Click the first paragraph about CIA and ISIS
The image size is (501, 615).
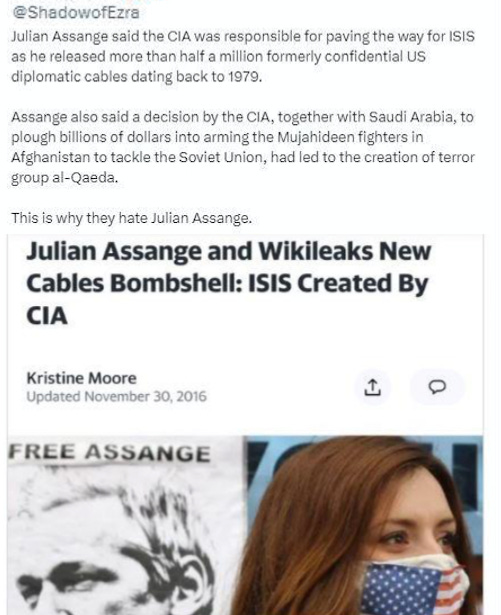tap(243, 56)
